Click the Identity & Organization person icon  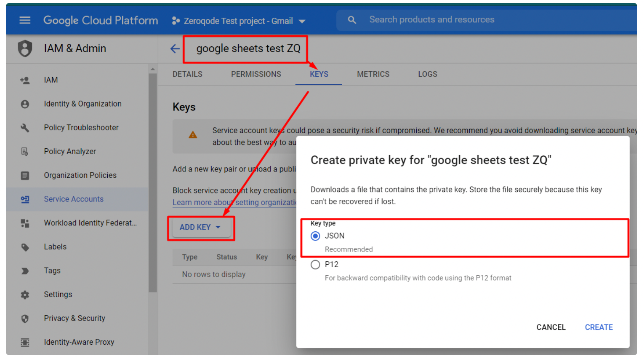25,104
